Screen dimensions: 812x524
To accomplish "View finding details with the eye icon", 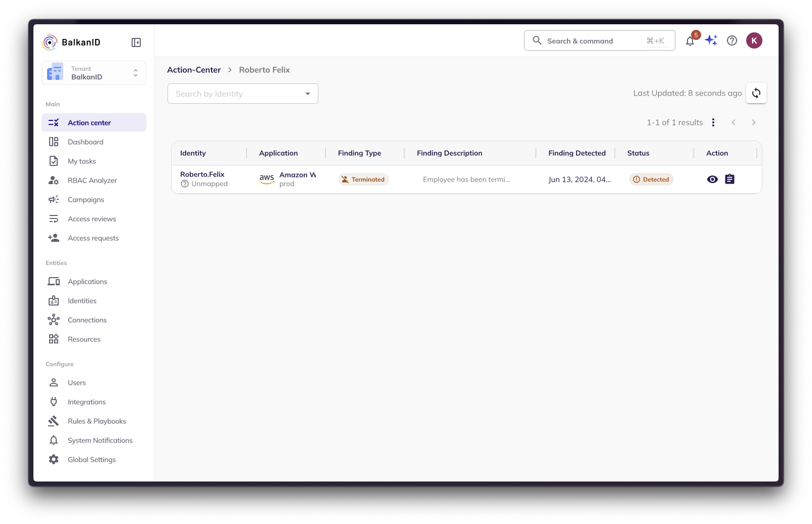I will click(712, 179).
